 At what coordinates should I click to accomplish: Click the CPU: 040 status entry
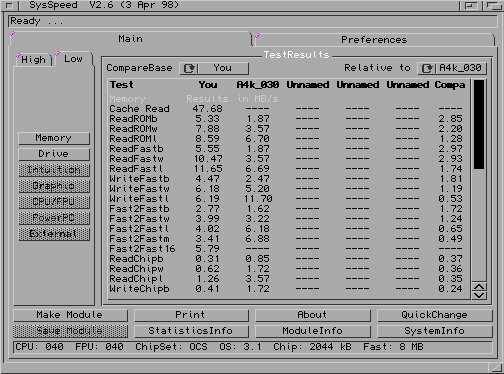39,347
